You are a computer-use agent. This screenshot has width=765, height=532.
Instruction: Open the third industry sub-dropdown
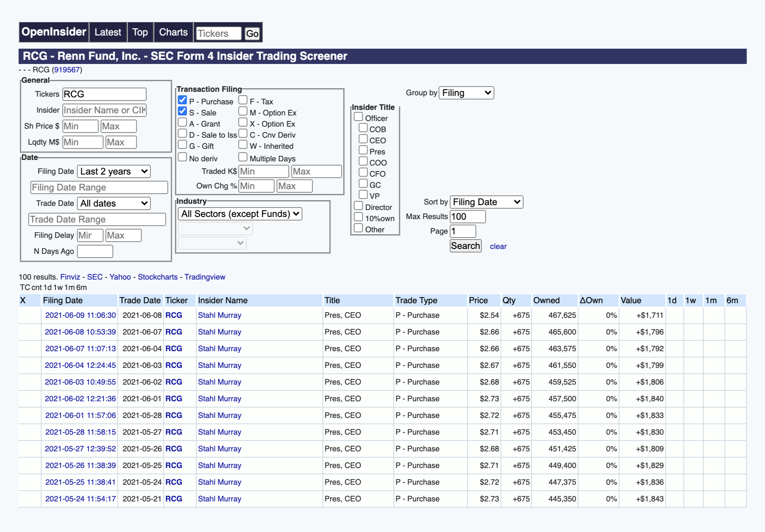click(x=212, y=243)
